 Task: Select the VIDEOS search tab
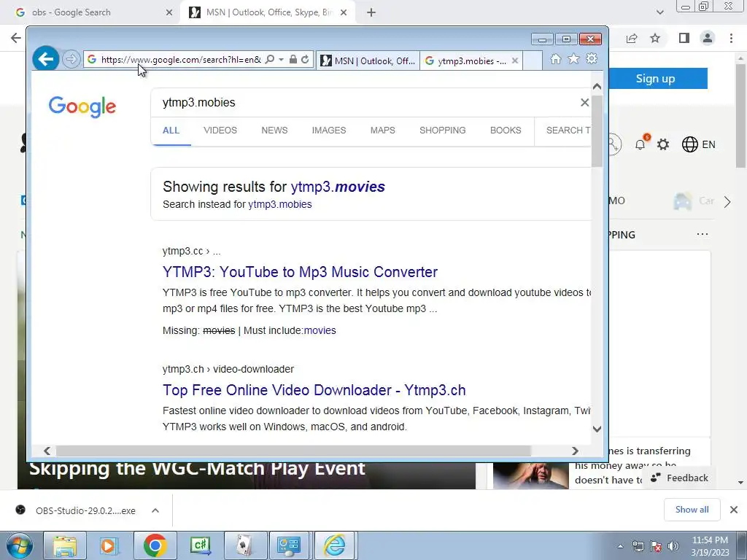220,131
